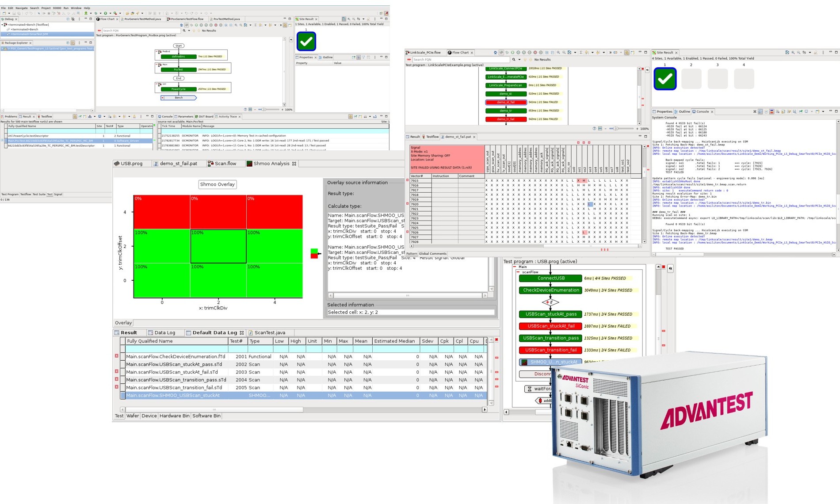This screenshot has width=840, height=504.
Task: Click the help icon beside LinkScale flow chart zoom slider
Action: [x=595, y=129]
